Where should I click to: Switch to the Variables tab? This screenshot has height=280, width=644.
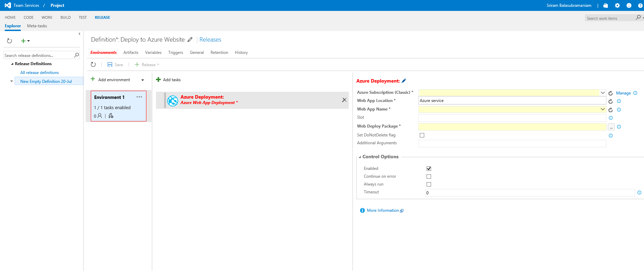[153, 53]
